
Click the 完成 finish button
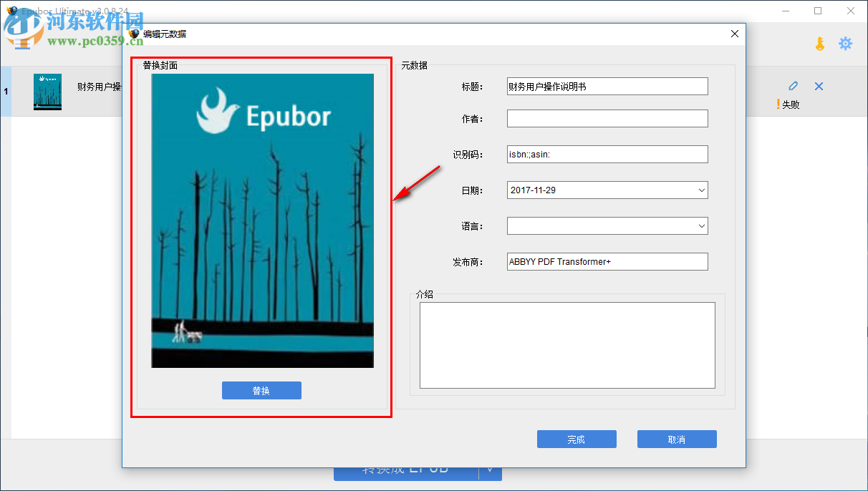577,439
